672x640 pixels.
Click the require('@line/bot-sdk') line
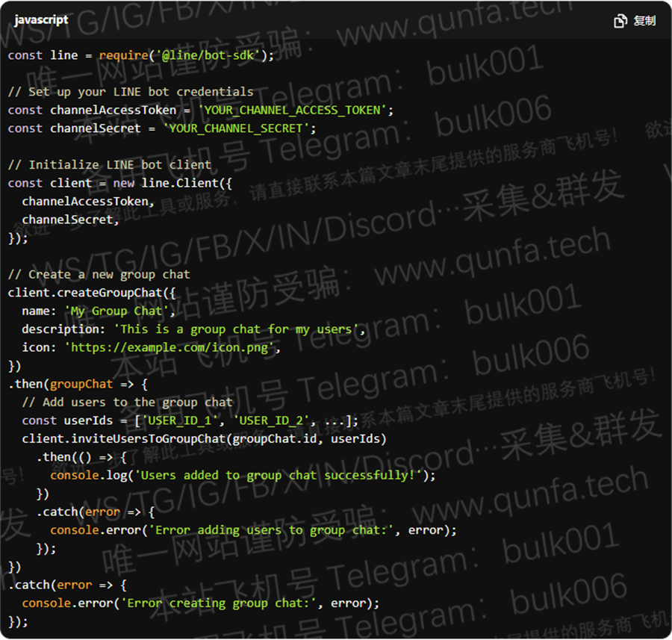tap(140, 55)
